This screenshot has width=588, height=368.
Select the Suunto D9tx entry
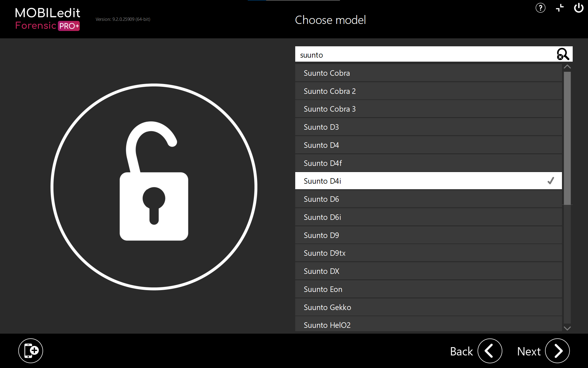pos(428,253)
